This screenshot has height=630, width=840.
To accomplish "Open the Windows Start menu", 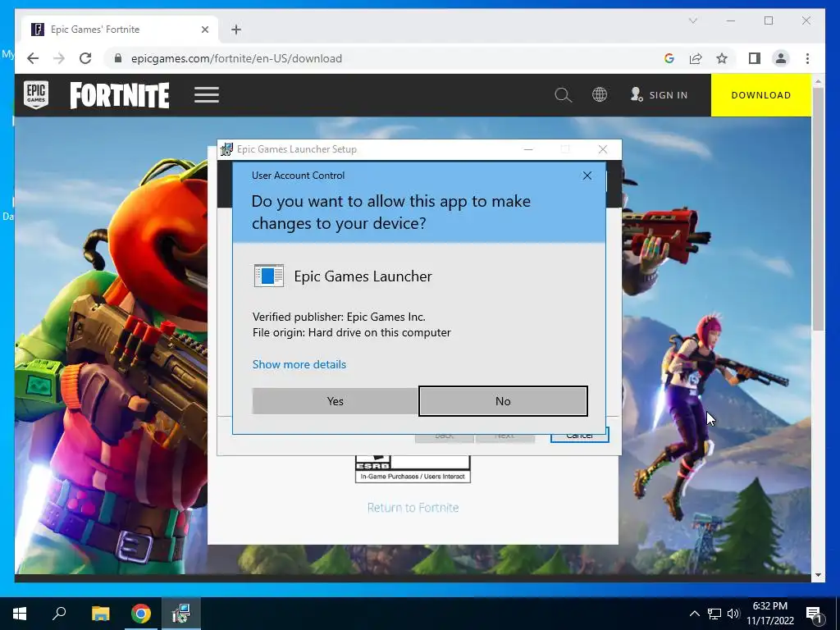I will coord(20,614).
